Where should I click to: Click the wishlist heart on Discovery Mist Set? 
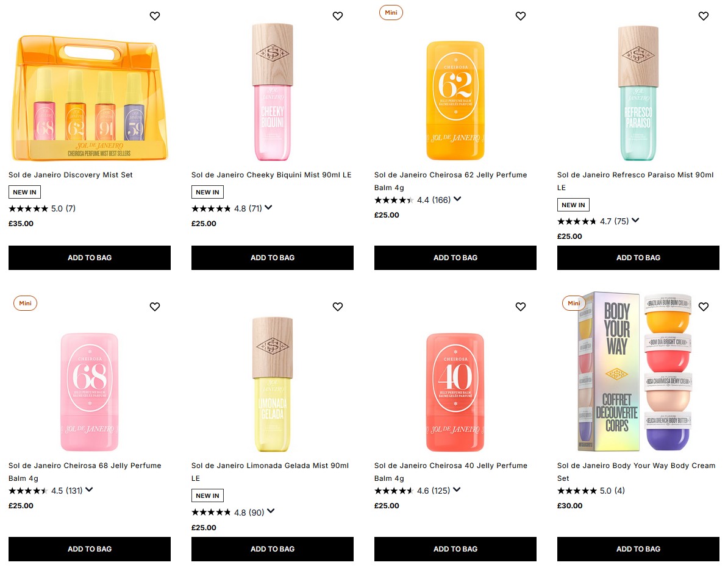[155, 16]
